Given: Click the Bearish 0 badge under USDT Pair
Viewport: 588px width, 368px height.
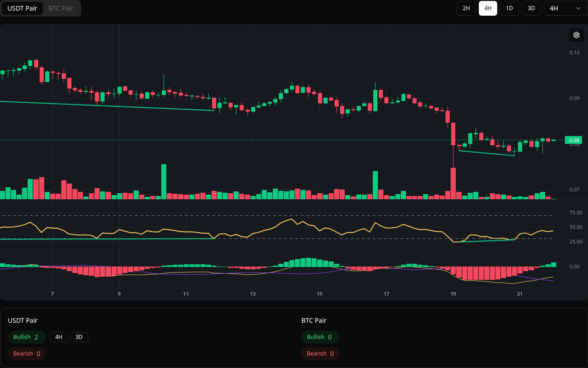Looking at the screenshot, I should [27, 353].
